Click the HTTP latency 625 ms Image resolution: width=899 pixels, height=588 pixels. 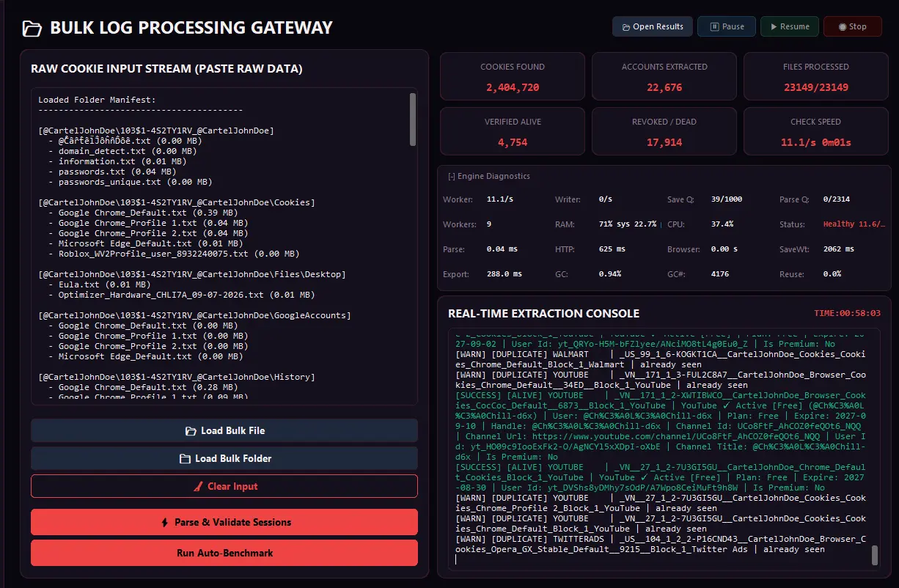click(612, 249)
